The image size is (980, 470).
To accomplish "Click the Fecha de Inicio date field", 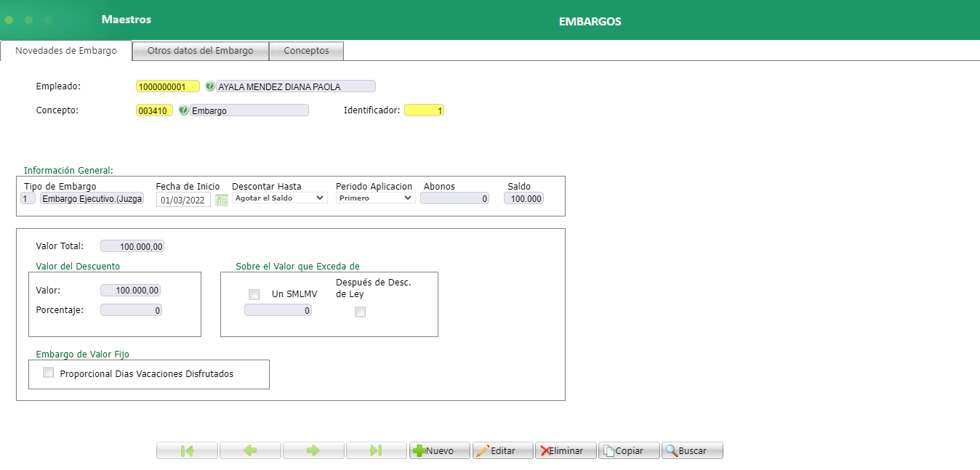I will 184,200.
